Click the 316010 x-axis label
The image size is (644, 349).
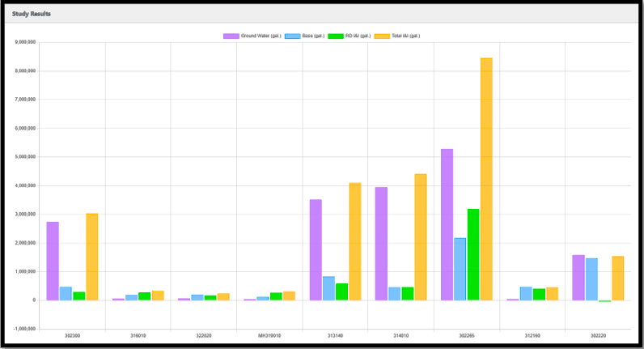(x=138, y=334)
